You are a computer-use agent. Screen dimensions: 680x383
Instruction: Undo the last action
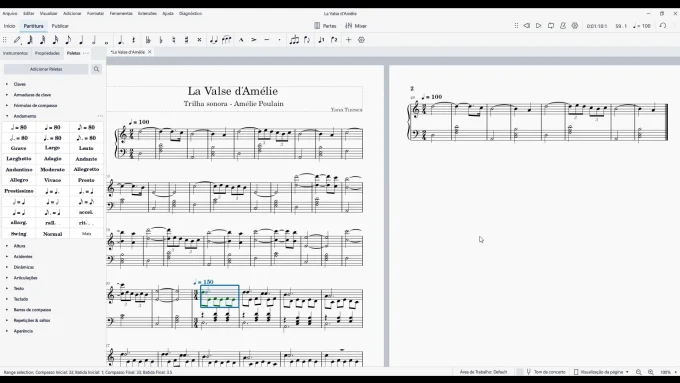click(663, 26)
